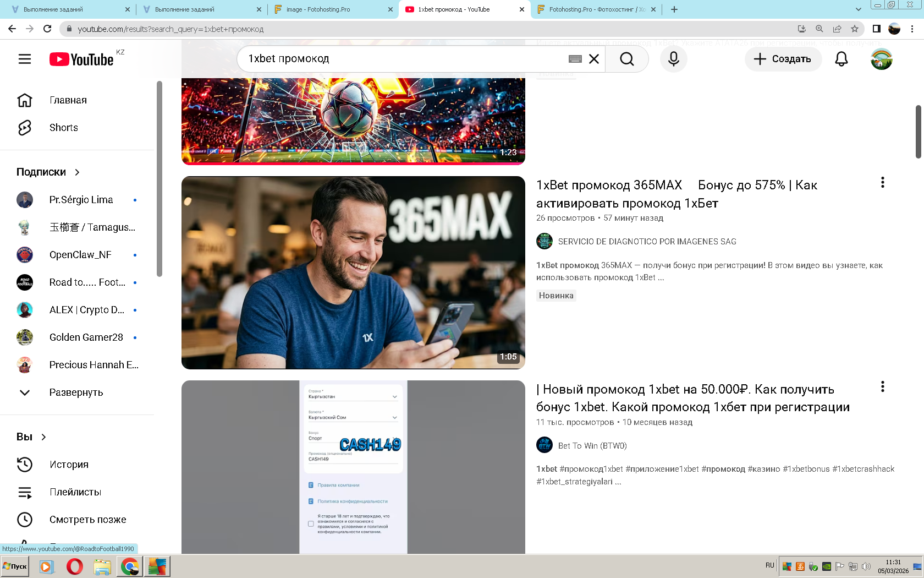This screenshot has width=924, height=578.
Task: Share this page from the address bar
Action: tap(837, 29)
